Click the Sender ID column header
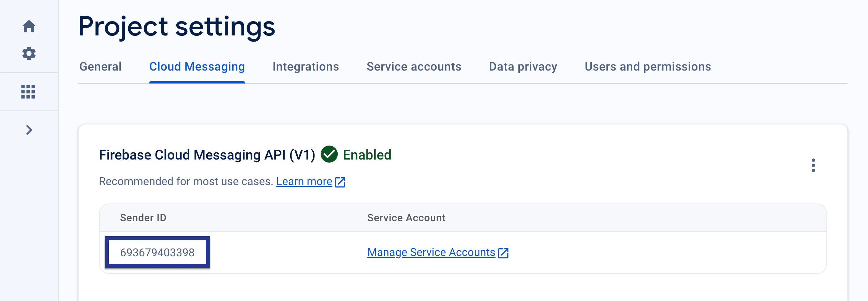The image size is (868, 301). [x=143, y=218]
